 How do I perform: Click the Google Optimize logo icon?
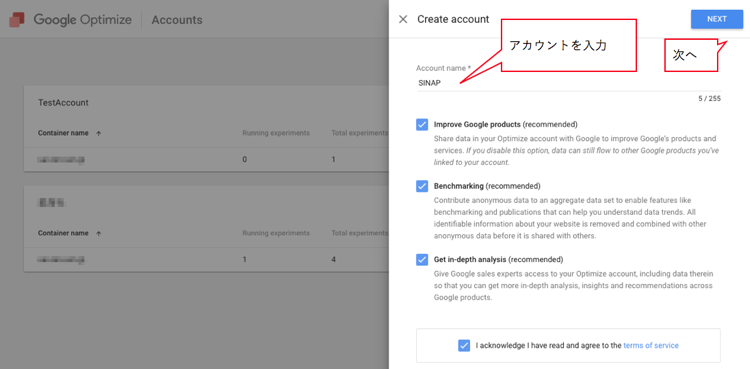[x=17, y=20]
